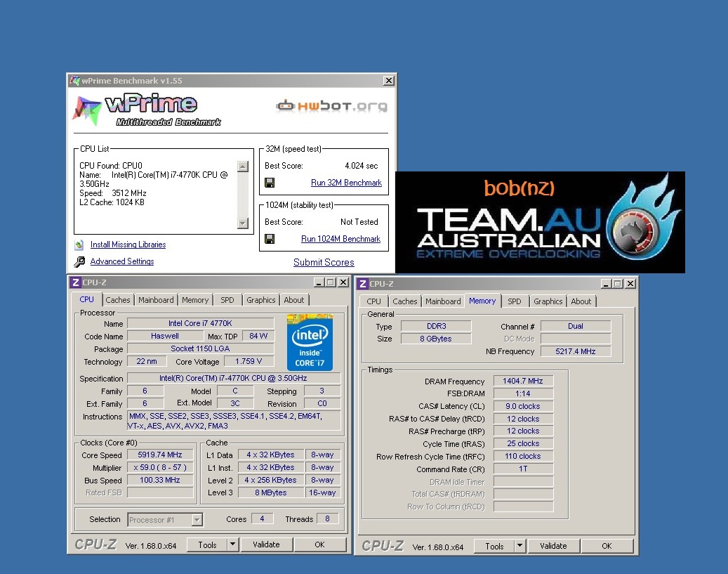Click the Row Refresh Cycle Time 110 clocks

click(523, 457)
